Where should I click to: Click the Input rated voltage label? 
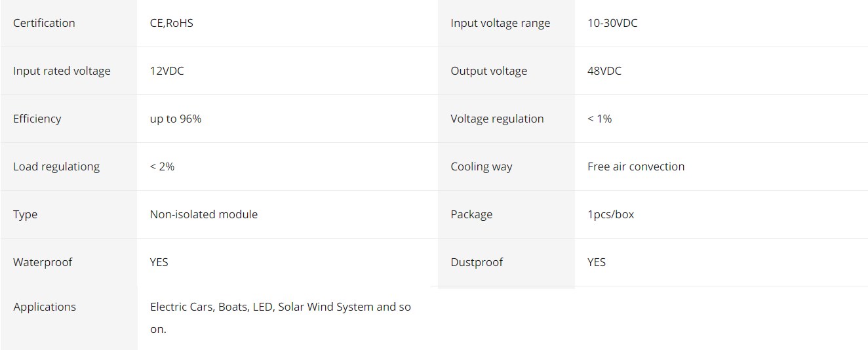coord(62,71)
